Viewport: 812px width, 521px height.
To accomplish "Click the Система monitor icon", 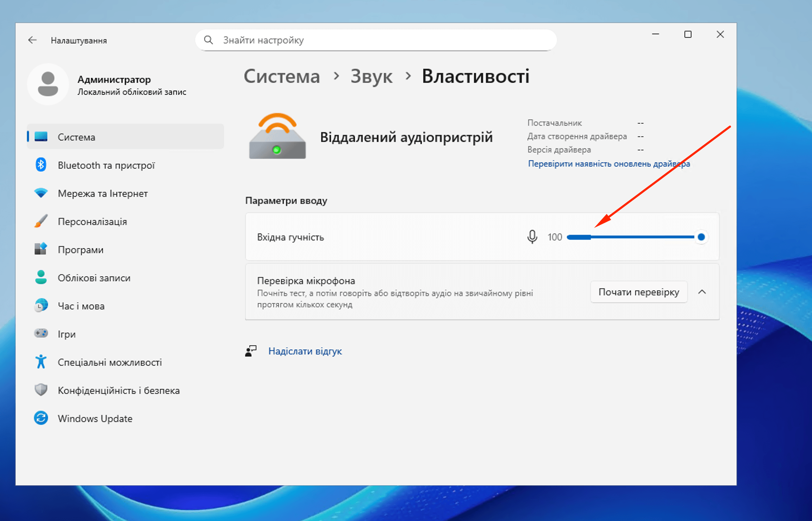I will point(41,137).
